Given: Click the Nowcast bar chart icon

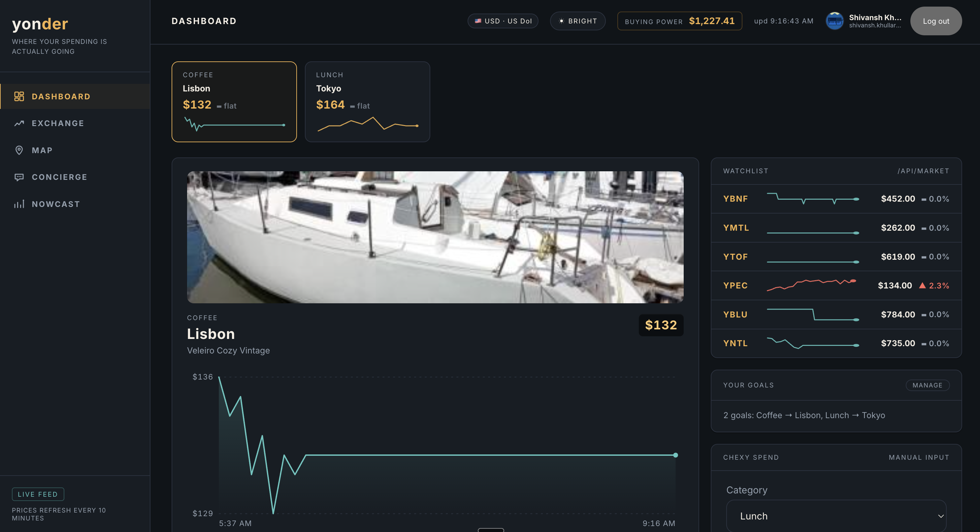Looking at the screenshot, I should coord(19,204).
